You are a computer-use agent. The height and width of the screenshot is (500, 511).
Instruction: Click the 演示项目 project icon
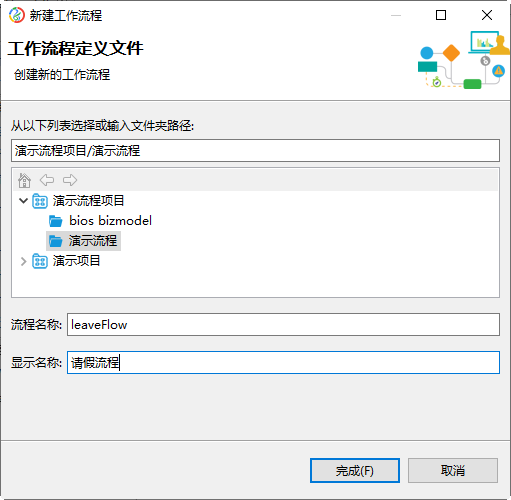[x=40, y=261]
